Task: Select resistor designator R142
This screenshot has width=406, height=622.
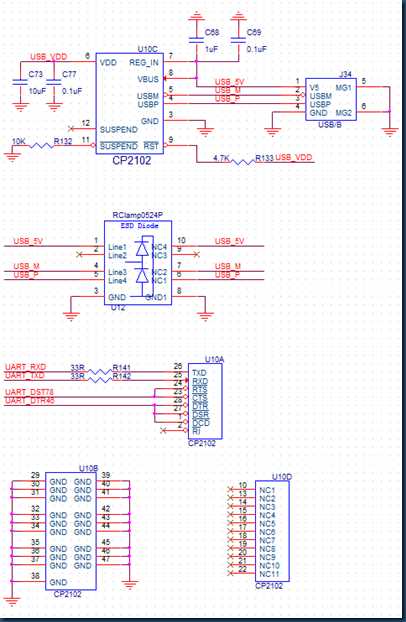Action: [x=121, y=376]
